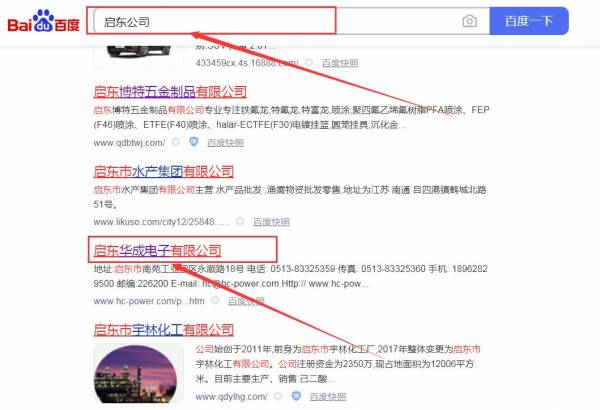Open 百度快照 for the www.qdbtwj.com result
Image resolution: width=600 pixels, height=410 pixels.
225,142
